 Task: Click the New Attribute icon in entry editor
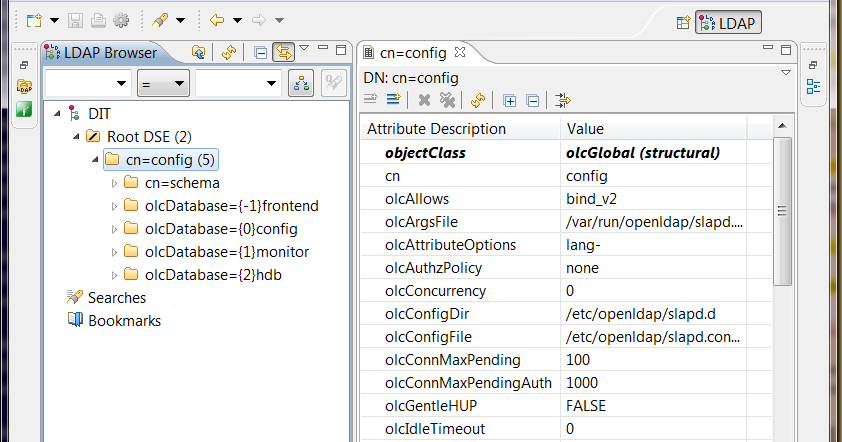(x=371, y=100)
